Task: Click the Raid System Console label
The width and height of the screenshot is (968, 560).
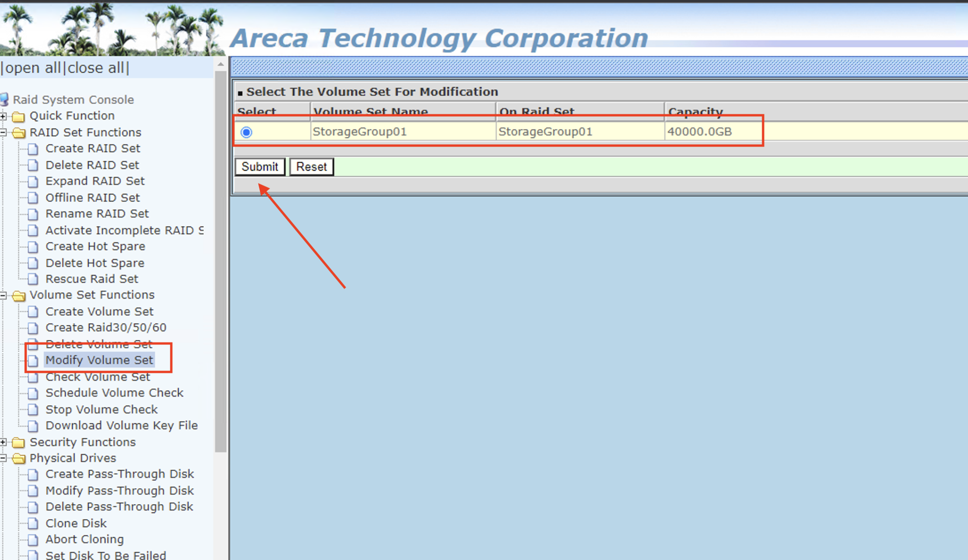Action: coord(73,99)
